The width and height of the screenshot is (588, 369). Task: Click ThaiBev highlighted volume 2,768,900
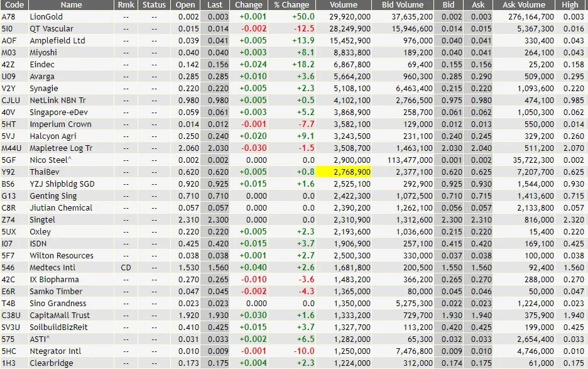(344, 172)
